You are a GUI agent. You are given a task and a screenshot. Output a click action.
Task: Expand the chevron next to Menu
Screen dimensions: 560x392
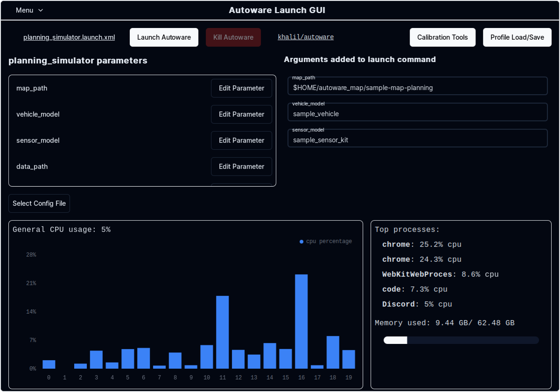[x=40, y=10]
